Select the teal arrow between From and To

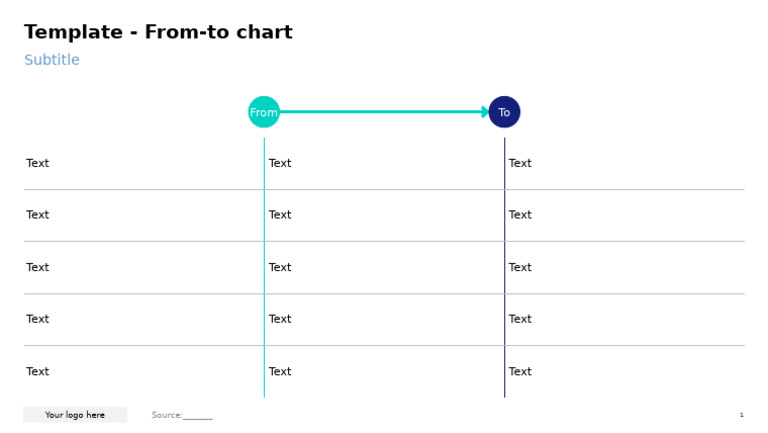(x=384, y=112)
